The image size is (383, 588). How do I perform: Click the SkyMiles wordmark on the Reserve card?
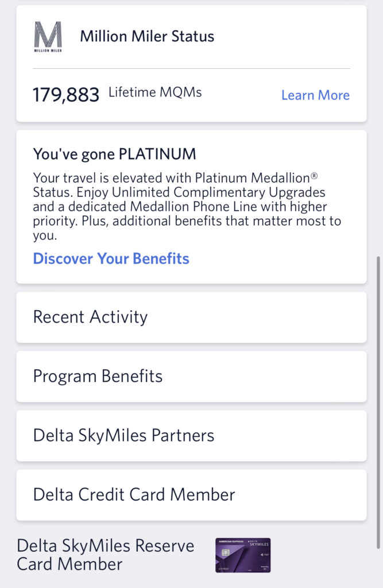(x=259, y=544)
